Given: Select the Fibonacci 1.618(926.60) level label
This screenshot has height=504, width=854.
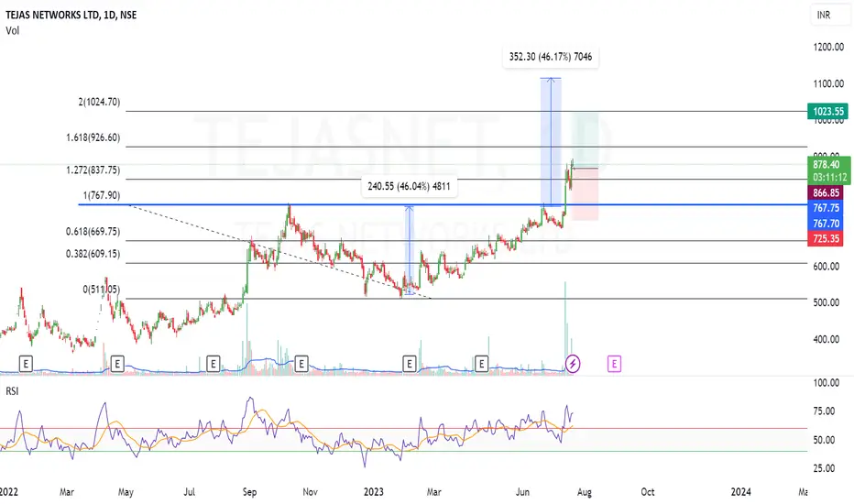Looking at the screenshot, I should click(93, 137).
